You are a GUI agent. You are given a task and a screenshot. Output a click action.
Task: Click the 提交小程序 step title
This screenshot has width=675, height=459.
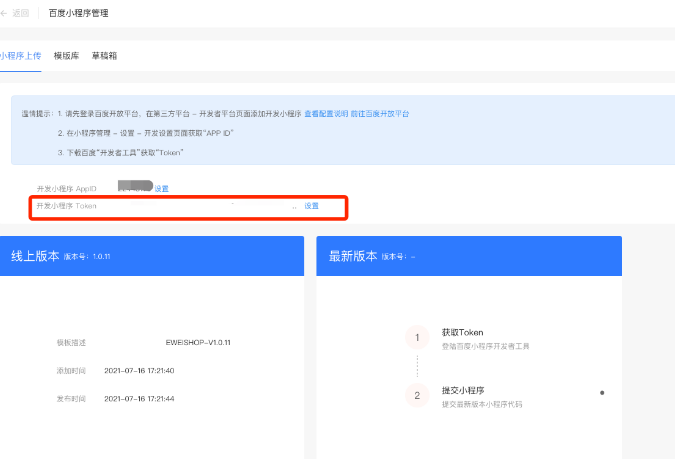(x=463, y=391)
